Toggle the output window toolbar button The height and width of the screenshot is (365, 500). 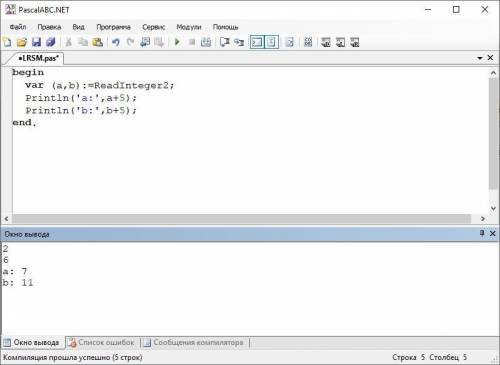click(257, 42)
